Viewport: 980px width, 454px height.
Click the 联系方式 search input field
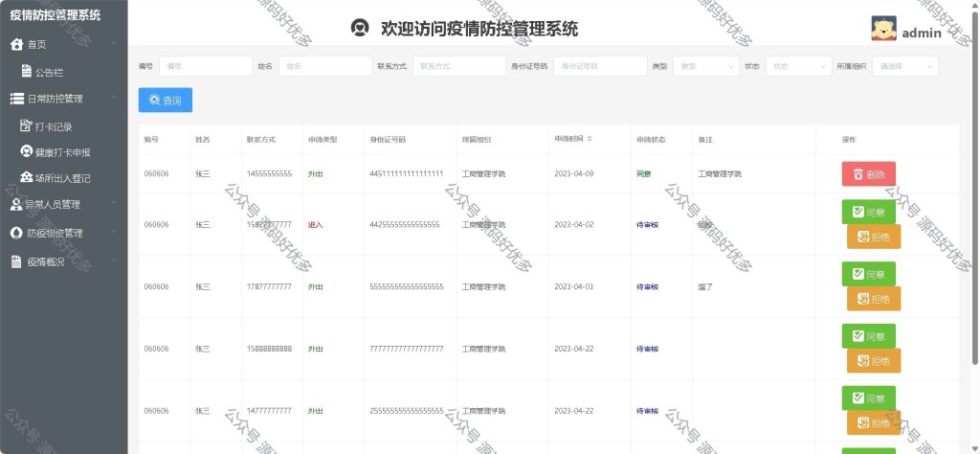[x=459, y=66]
